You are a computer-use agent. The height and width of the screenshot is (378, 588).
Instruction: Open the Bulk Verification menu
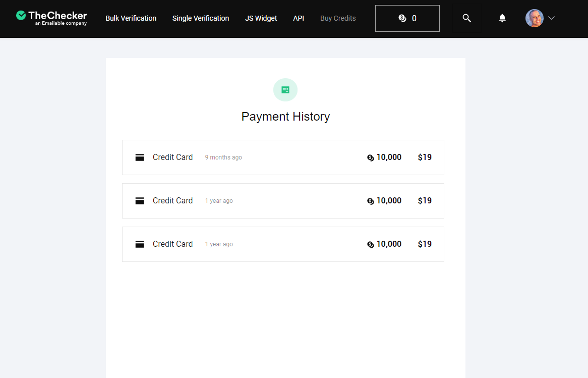click(x=131, y=18)
